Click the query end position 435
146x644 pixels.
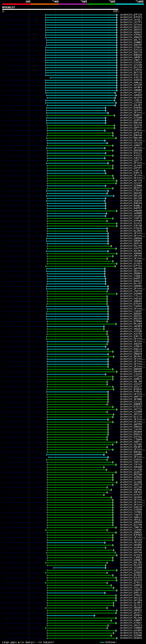point(115,11)
